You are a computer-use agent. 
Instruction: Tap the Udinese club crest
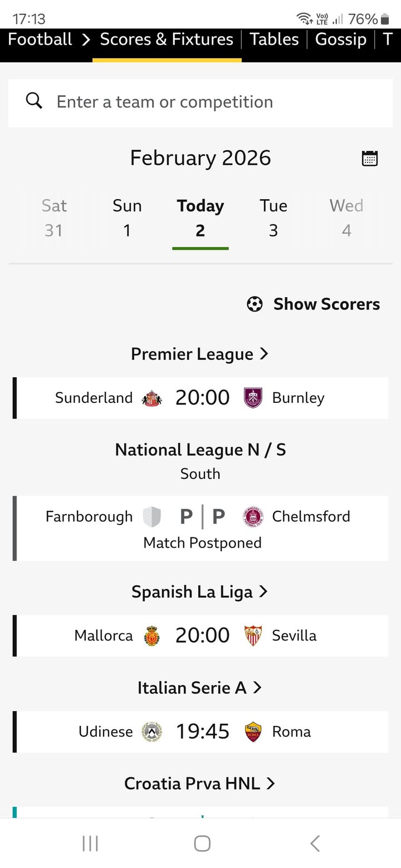pyautogui.click(x=151, y=732)
